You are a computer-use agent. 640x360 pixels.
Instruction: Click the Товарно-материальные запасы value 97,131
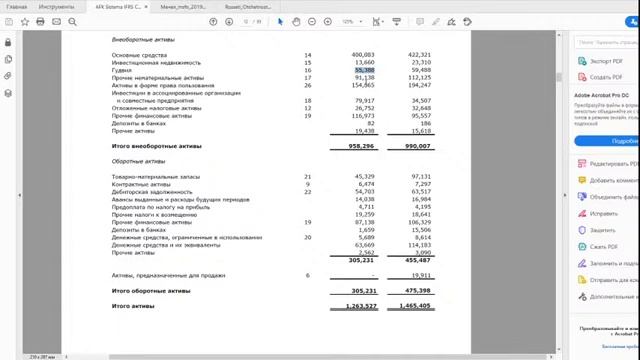421,176
